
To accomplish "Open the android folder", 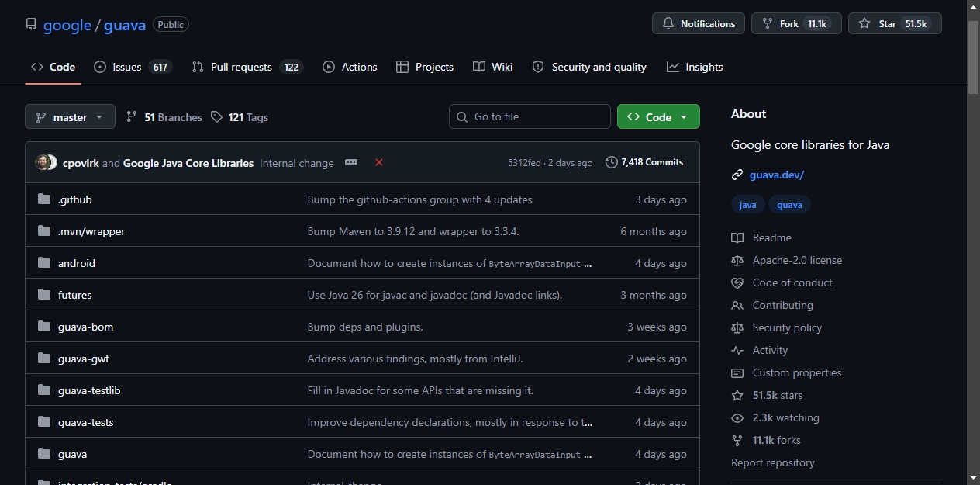I will point(77,263).
